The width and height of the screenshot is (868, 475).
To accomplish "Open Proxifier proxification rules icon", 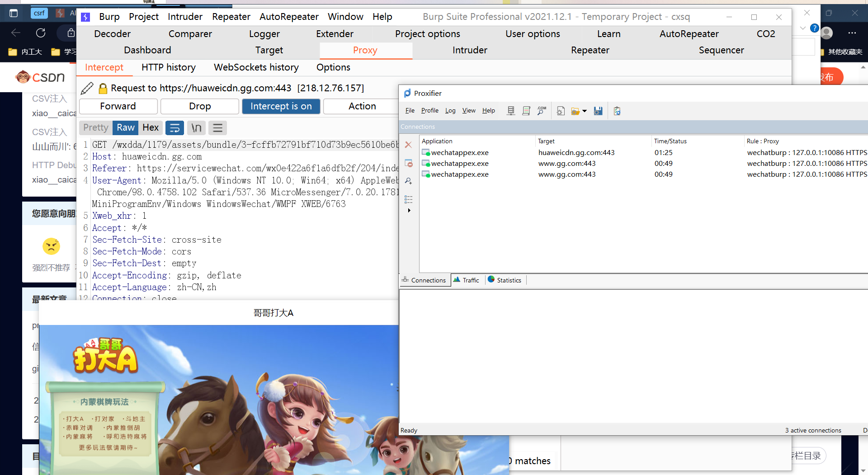I will click(x=526, y=111).
